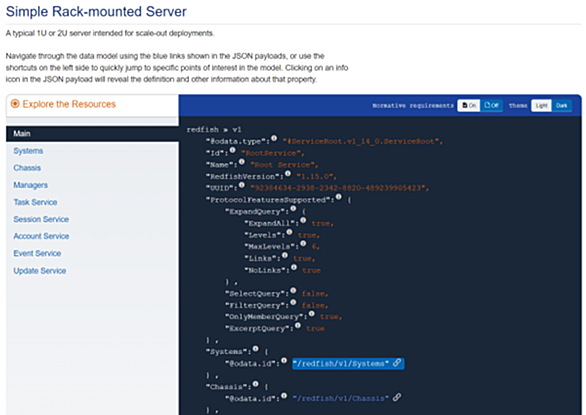Click the "redfish » v1" breadcrumb path
This screenshot has height=415, width=586.
(x=214, y=129)
